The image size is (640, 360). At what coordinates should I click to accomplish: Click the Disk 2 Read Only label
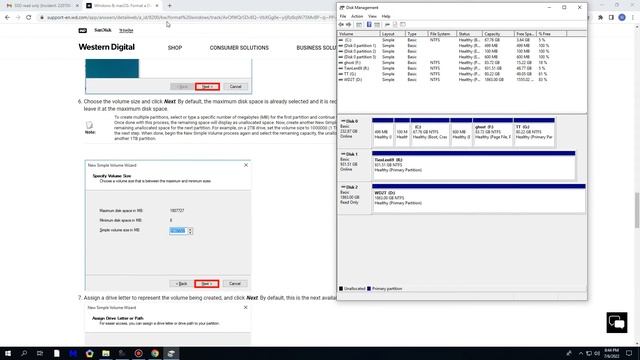pos(354,198)
